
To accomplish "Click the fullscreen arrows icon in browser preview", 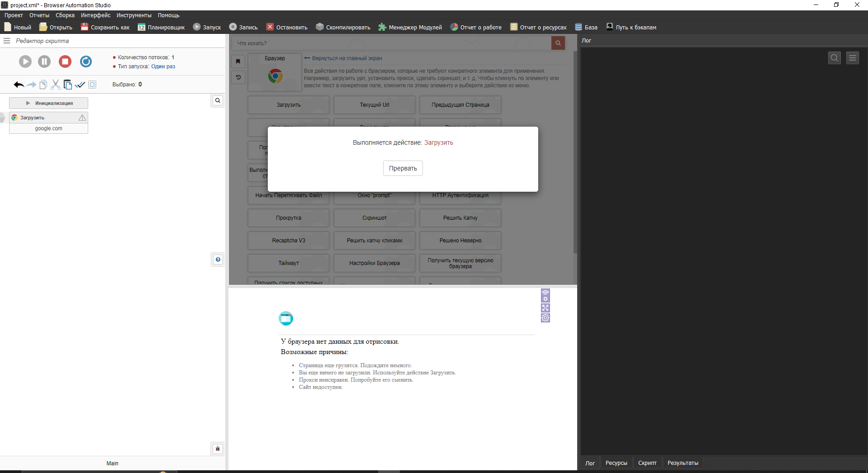I will pyautogui.click(x=545, y=308).
